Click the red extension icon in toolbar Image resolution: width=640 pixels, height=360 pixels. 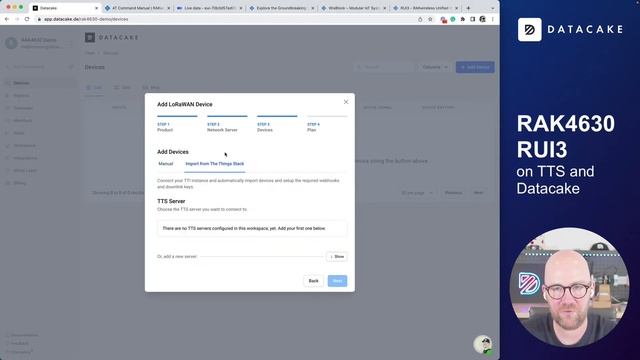(x=443, y=19)
